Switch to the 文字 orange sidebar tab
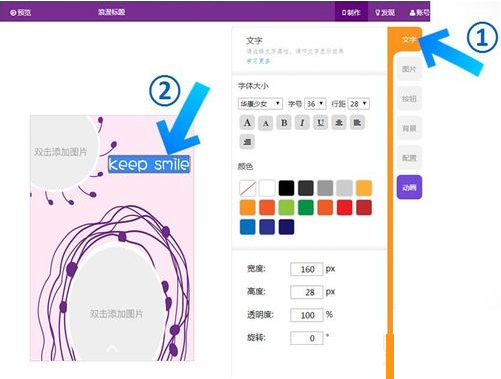The image size is (501, 379). pyautogui.click(x=408, y=40)
